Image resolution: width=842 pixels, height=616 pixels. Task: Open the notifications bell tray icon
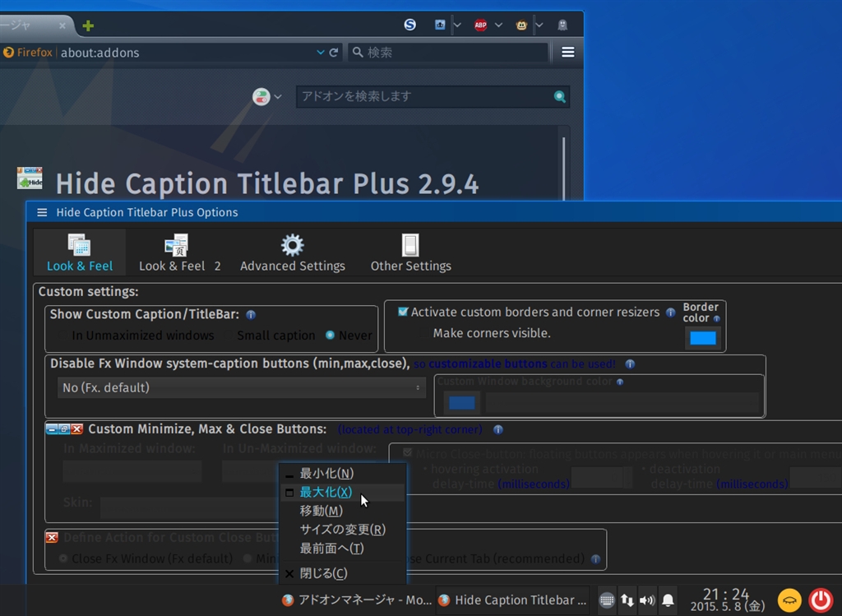pos(668,600)
